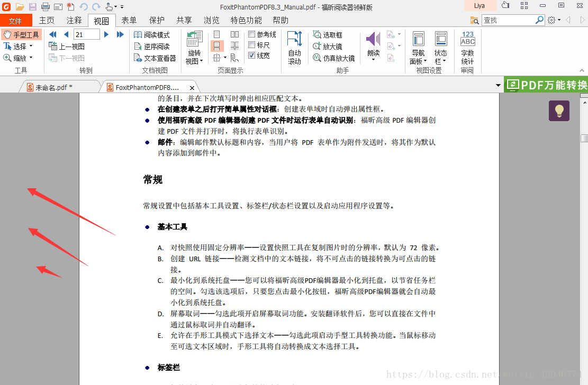Close the FoxitPhantomPDF8 document tab
The height and width of the screenshot is (385, 588).
pos(192,88)
